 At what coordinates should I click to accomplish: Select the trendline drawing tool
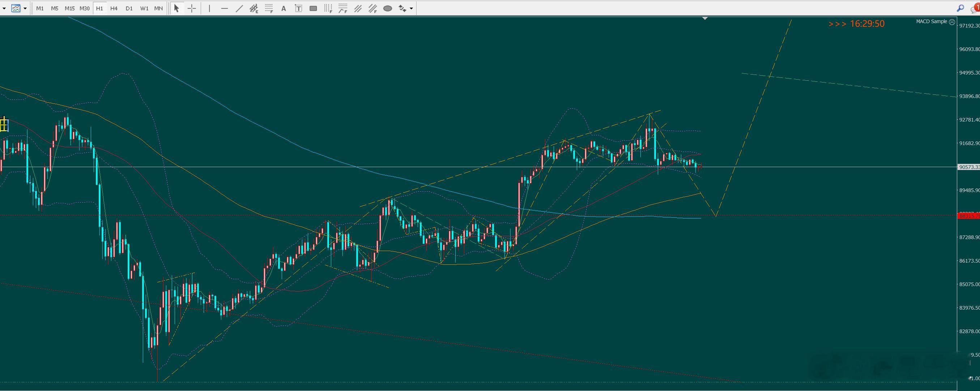click(239, 8)
